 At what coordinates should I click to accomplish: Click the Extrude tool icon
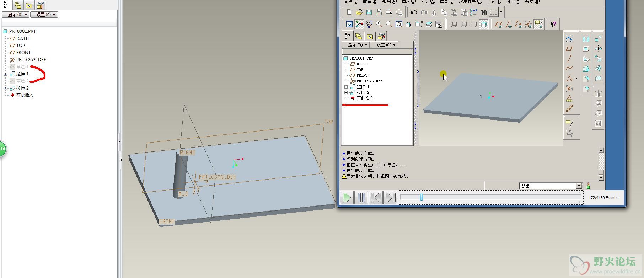click(598, 38)
